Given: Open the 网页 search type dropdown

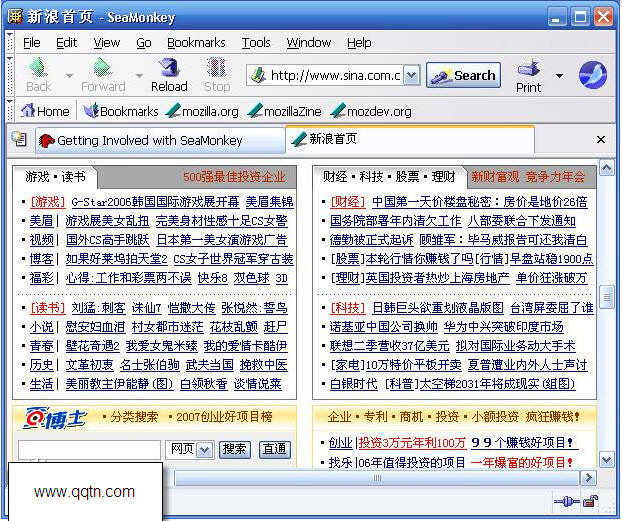Looking at the screenshot, I should click(204, 450).
